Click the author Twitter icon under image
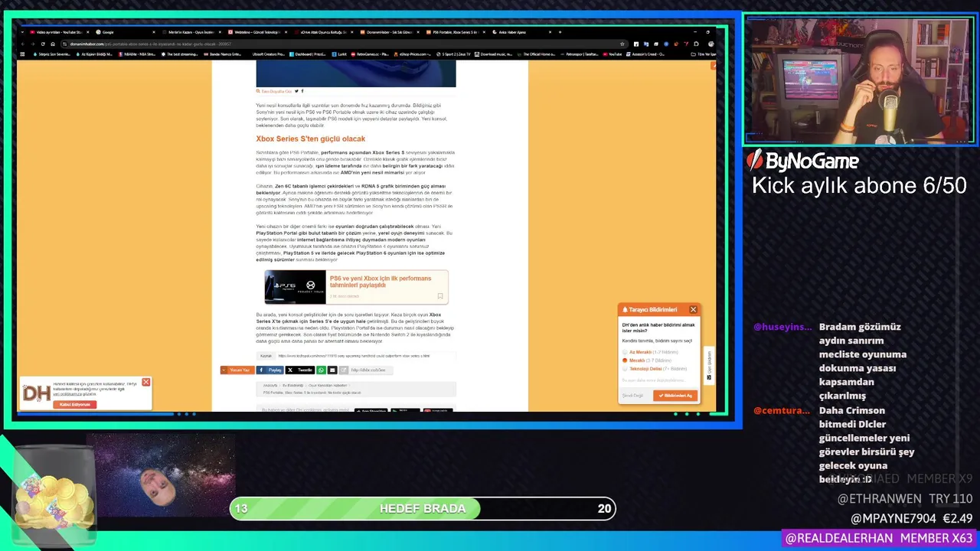 pos(296,91)
